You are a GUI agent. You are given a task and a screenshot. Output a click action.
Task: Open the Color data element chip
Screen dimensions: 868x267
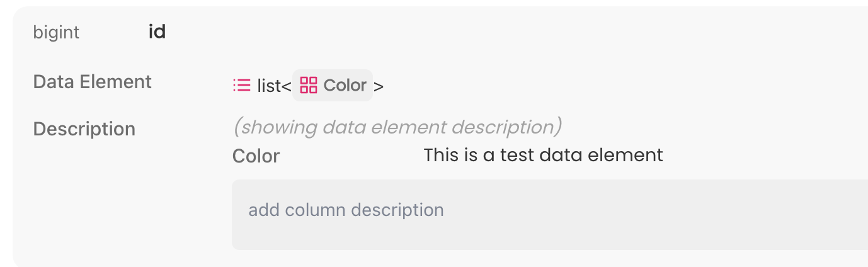333,85
